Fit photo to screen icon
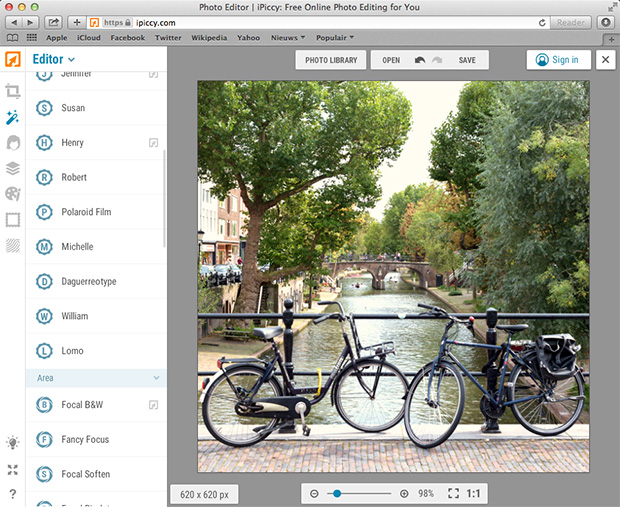The width and height of the screenshot is (620, 507). [454, 493]
